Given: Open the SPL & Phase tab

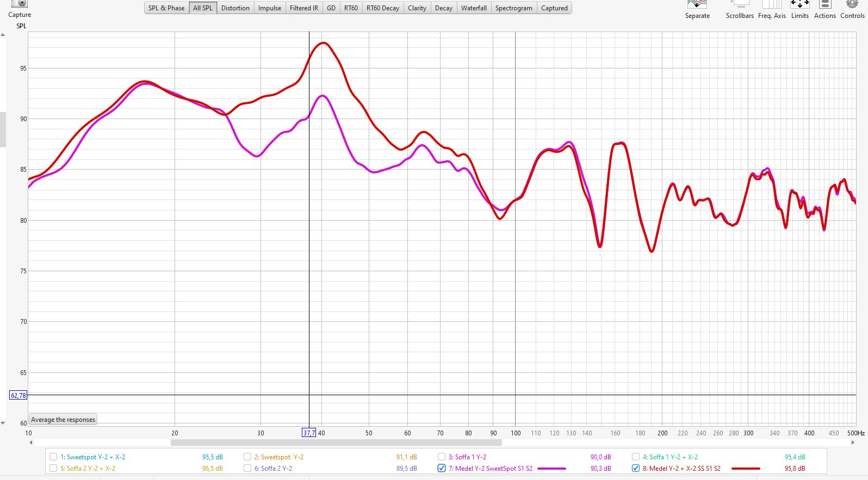Looking at the screenshot, I should (x=166, y=8).
